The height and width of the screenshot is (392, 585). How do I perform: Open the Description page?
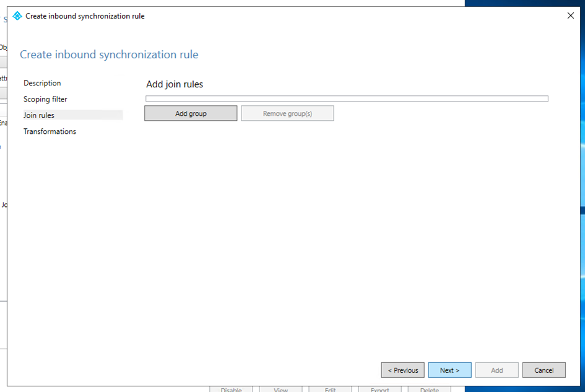[42, 83]
